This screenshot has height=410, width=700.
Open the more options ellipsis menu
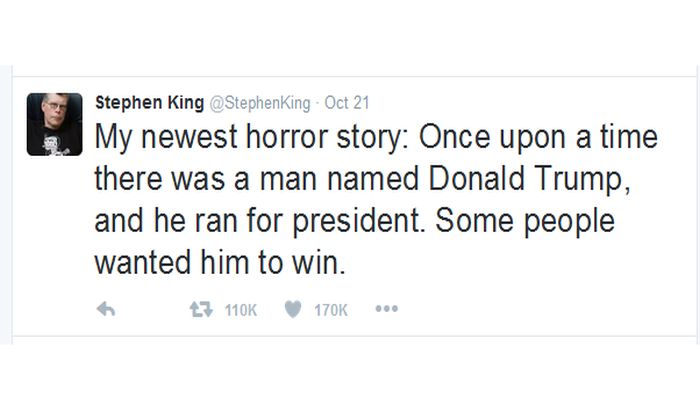[386, 310]
